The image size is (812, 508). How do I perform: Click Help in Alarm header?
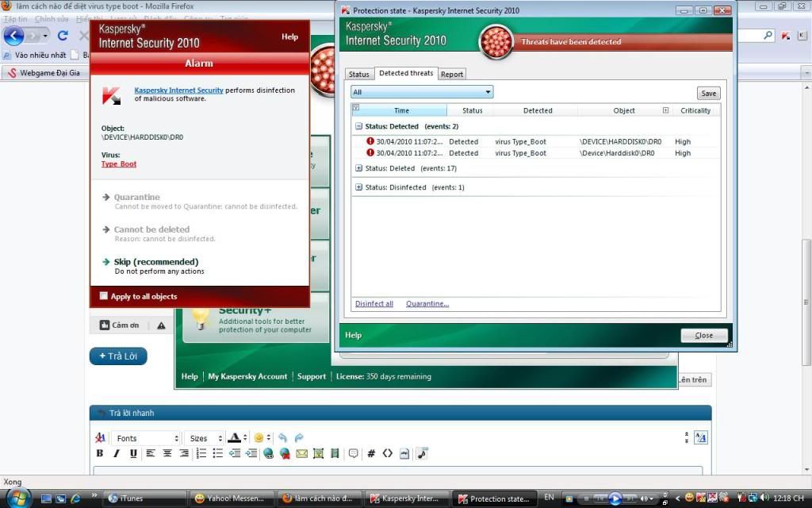coord(290,37)
